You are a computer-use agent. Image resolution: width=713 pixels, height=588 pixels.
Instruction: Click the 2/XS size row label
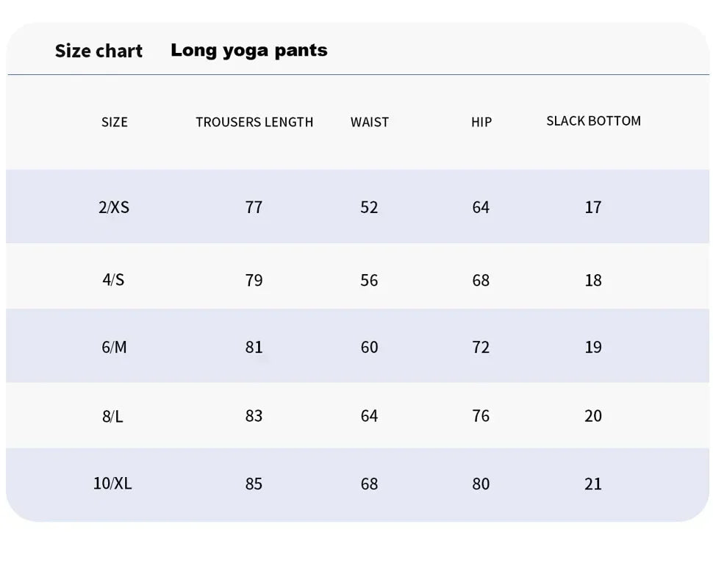point(114,207)
